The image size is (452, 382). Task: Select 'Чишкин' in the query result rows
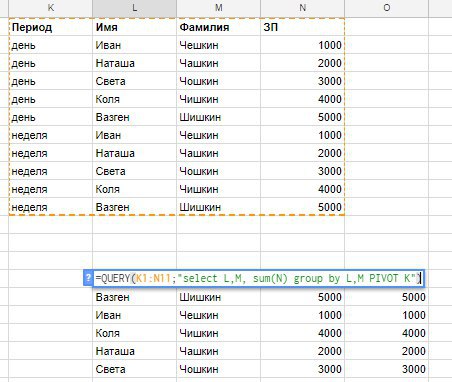(x=219, y=333)
